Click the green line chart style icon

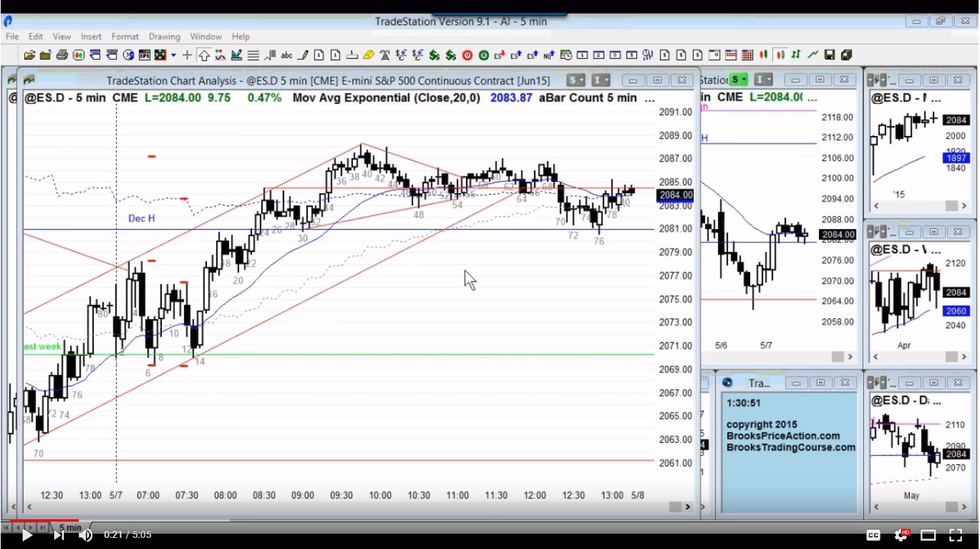click(813, 55)
